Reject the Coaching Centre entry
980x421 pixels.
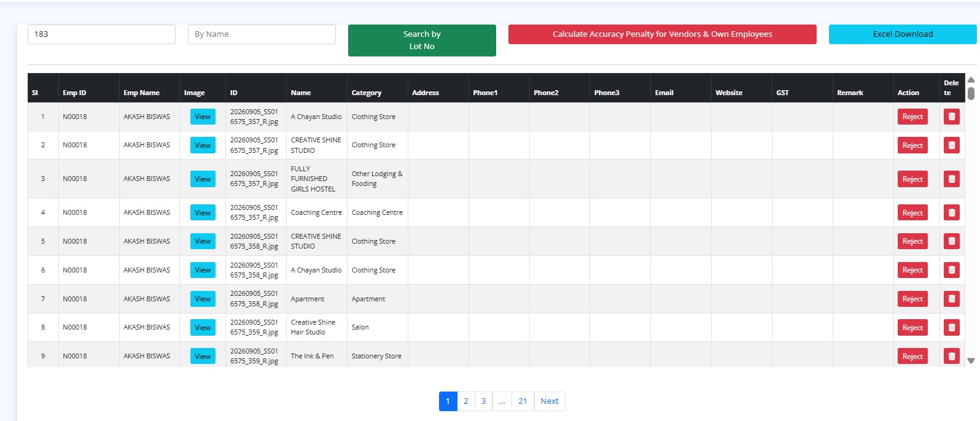pyautogui.click(x=912, y=213)
